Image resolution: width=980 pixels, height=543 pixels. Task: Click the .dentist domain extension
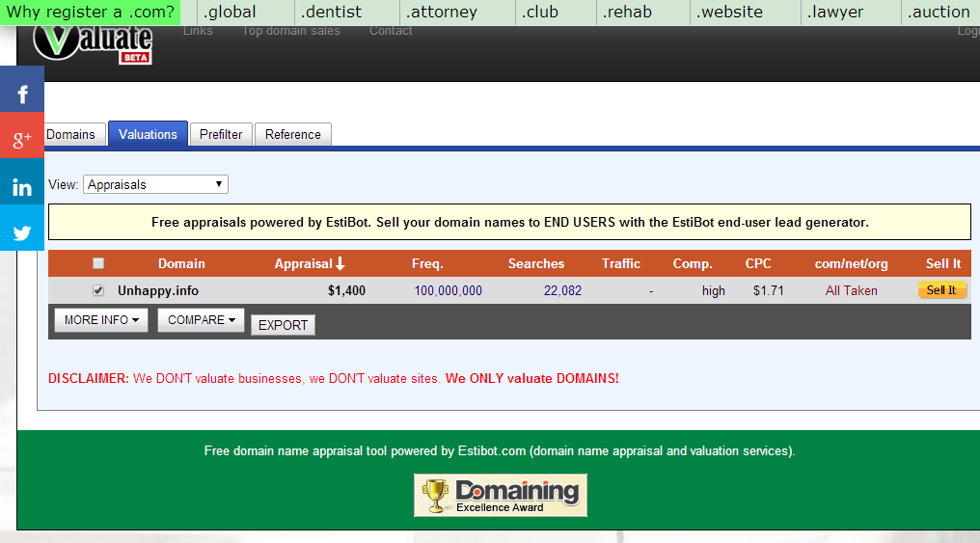[331, 12]
